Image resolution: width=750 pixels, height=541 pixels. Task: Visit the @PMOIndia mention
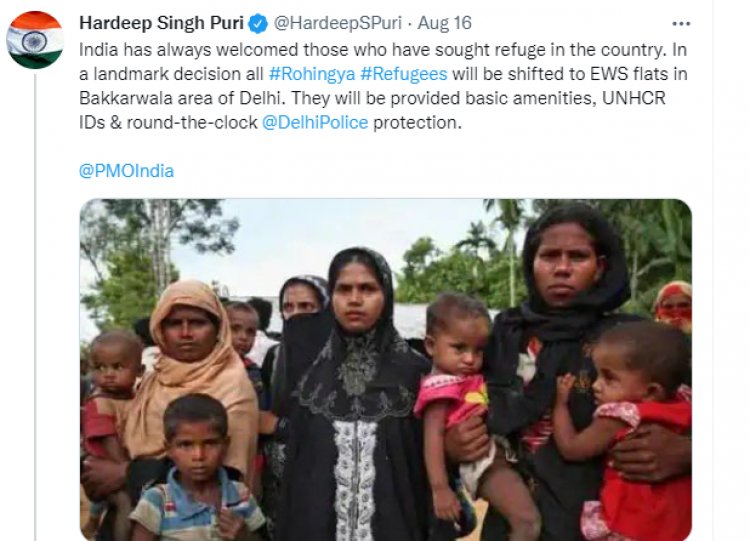(126, 171)
